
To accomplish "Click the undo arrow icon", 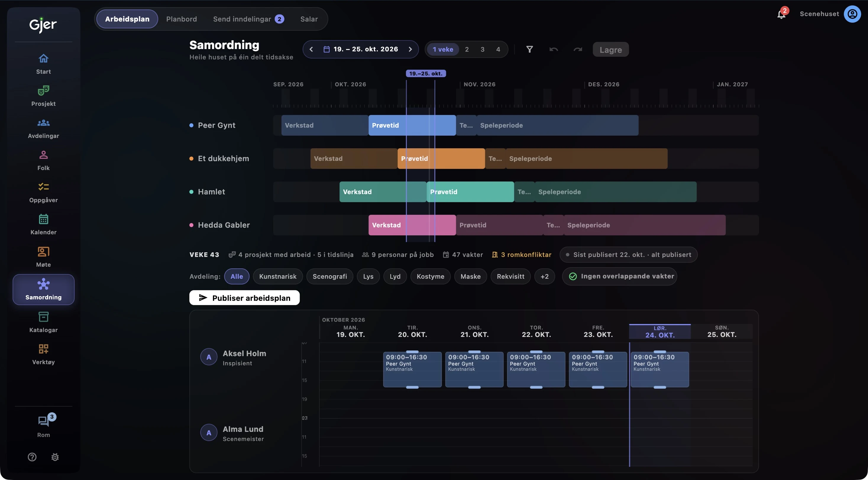I will click(554, 50).
